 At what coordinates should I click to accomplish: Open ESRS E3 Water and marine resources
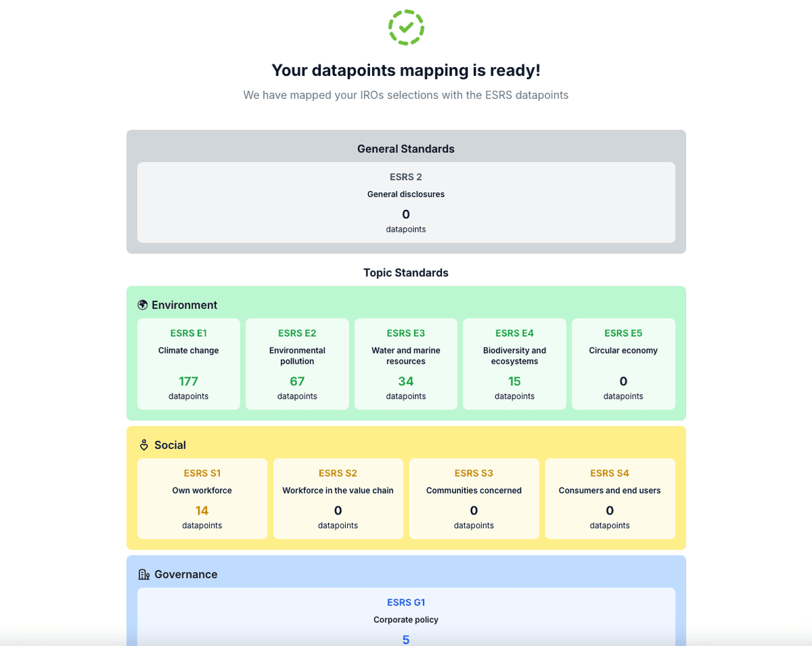[x=406, y=364]
